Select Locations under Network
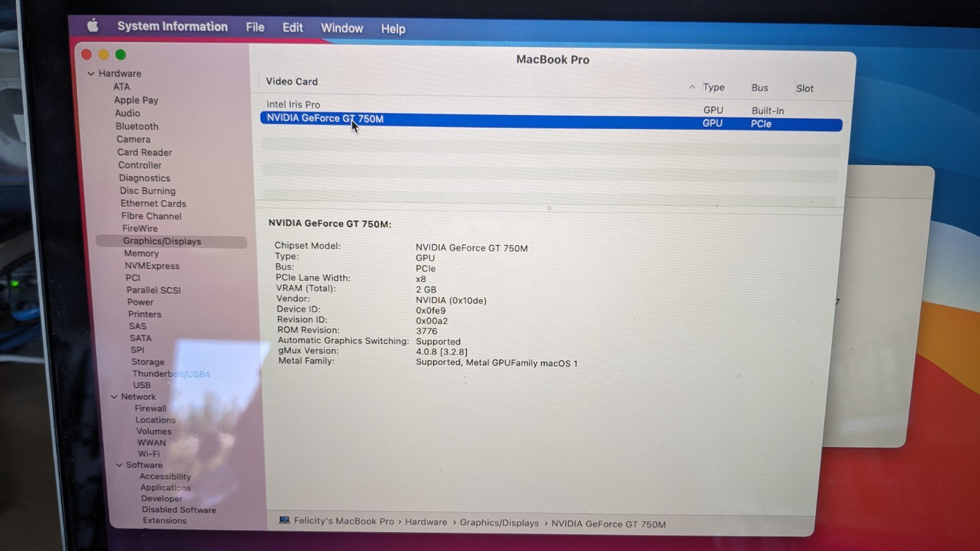Screen dimensions: 980x551 (x=156, y=420)
